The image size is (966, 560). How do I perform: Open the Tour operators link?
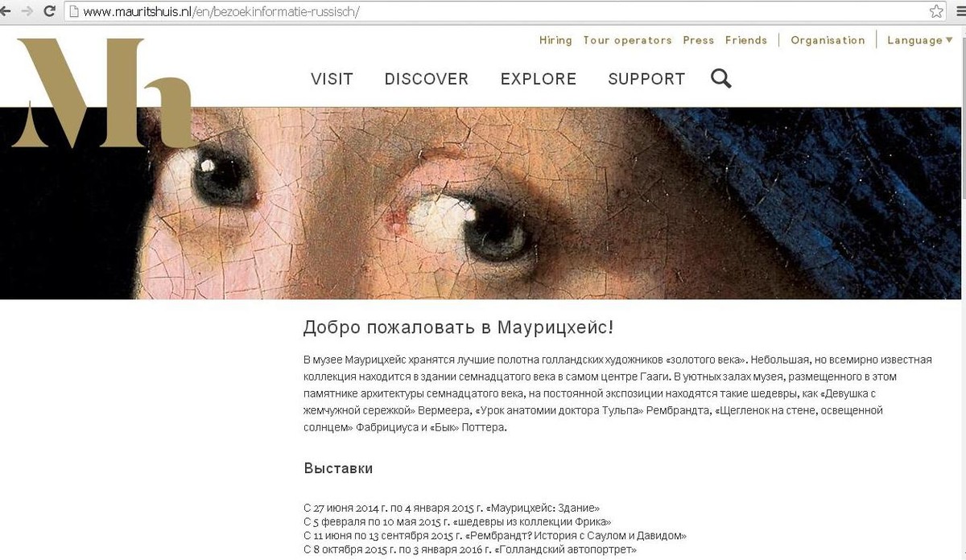(627, 40)
